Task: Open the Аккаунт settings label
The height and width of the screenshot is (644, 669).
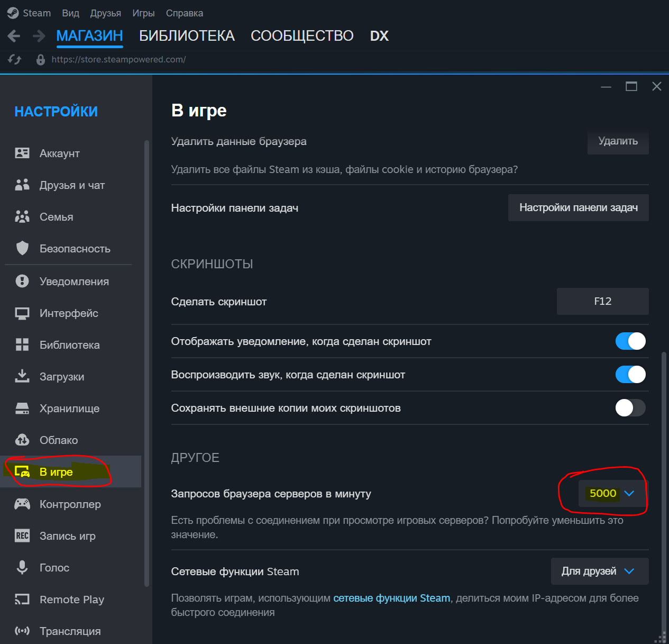Action: coord(59,153)
